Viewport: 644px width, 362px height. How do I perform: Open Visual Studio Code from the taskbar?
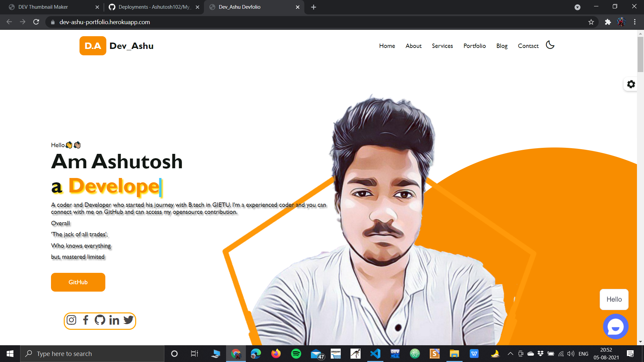[x=375, y=353]
